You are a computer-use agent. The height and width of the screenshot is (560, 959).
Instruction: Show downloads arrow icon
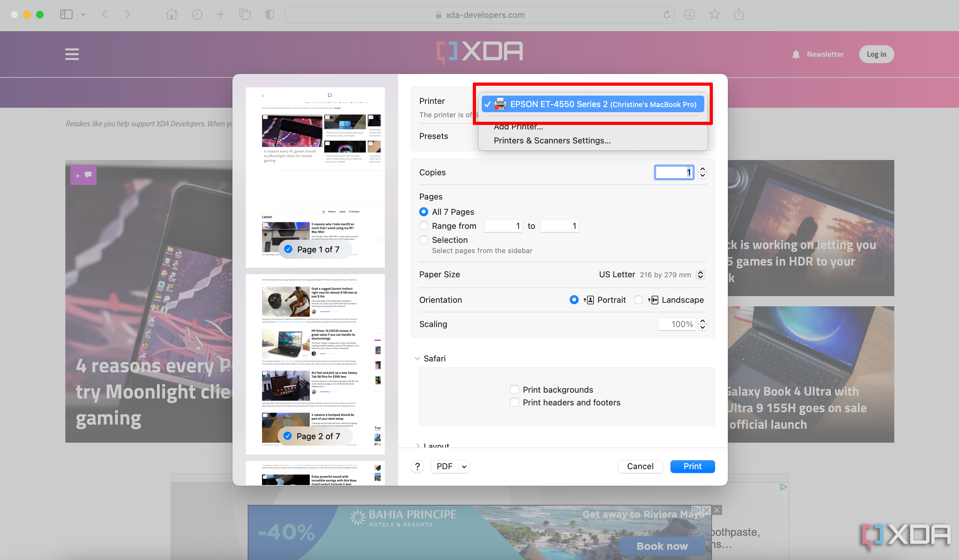[x=689, y=14]
